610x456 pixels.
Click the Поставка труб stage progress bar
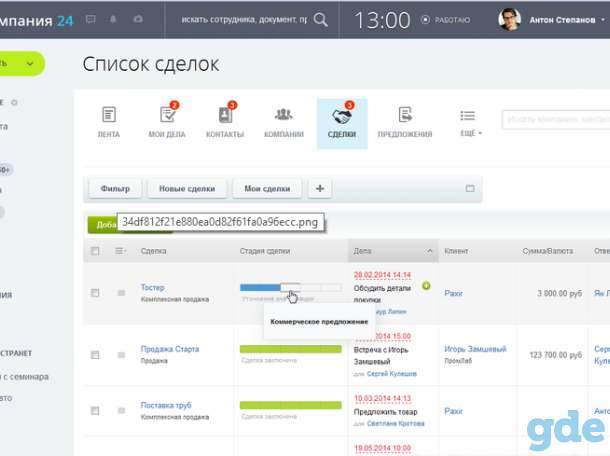pyautogui.click(x=291, y=405)
